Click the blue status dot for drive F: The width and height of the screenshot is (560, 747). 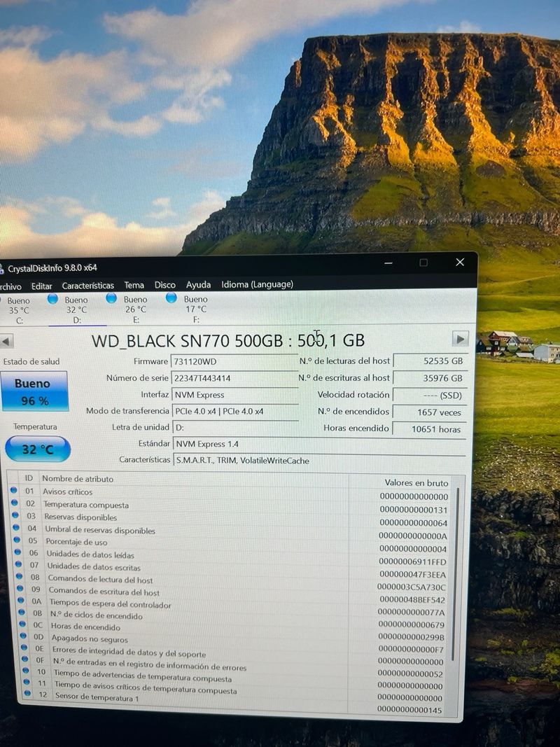point(171,298)
